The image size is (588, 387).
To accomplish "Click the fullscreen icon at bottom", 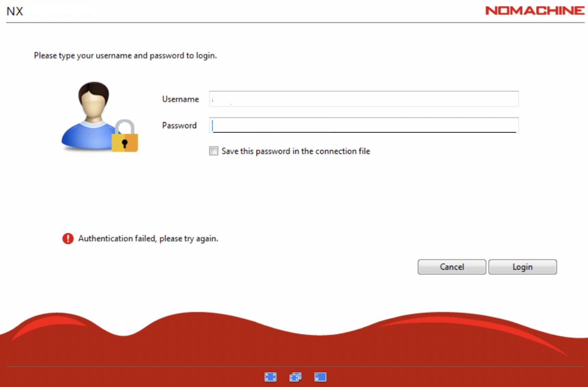I will [270, 377].
